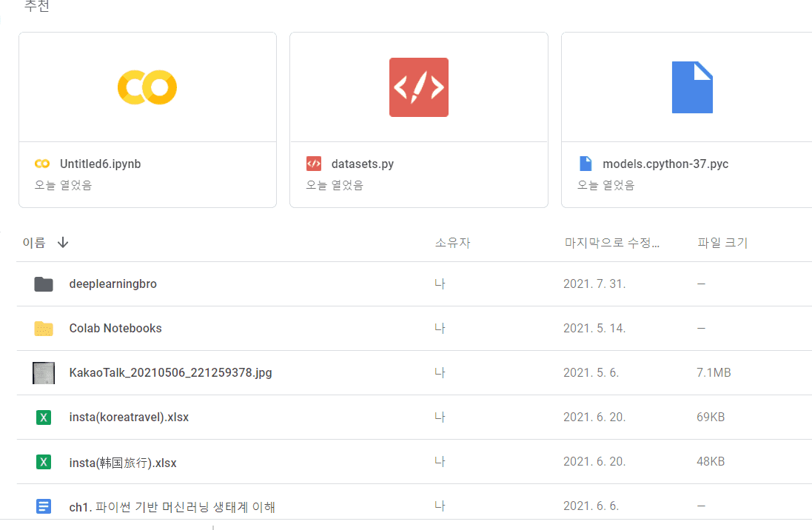Click the 2021. 5. 14. date of Colab Notebooks
812x530 pixels.
coord(594,329)
